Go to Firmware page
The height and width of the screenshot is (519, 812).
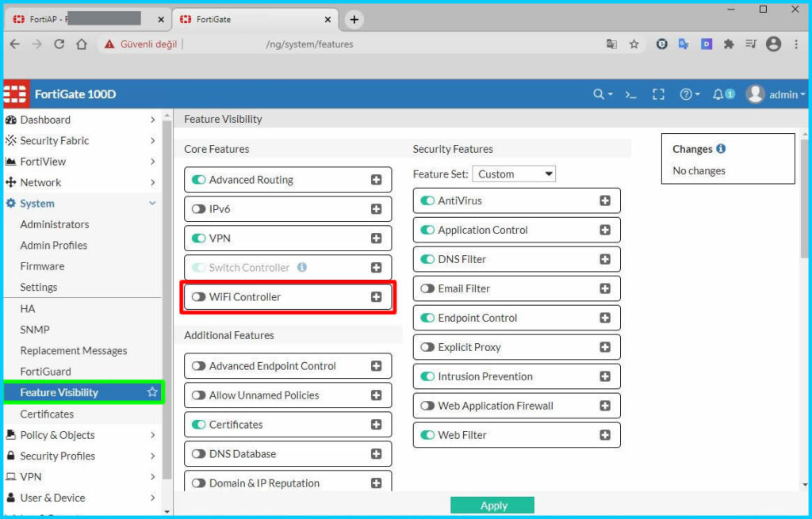point(42,266)
